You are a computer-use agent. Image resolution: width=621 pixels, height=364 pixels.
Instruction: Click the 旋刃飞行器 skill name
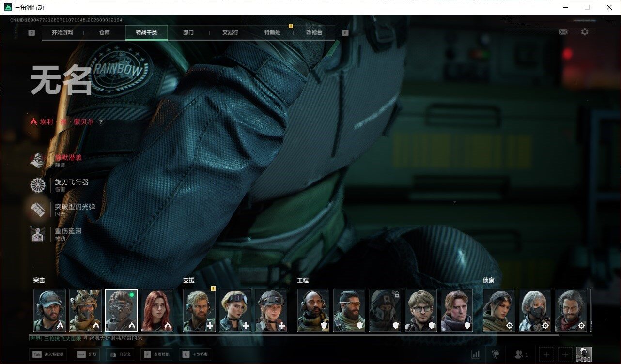pos(72,182)
